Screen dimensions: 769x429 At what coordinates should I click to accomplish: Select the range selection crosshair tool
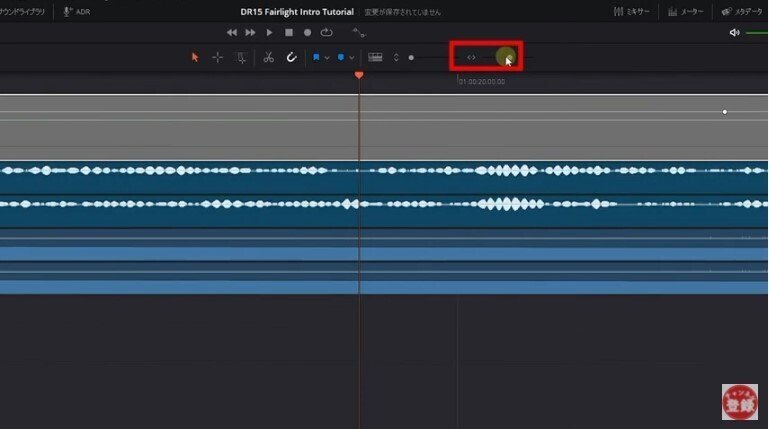217,57
